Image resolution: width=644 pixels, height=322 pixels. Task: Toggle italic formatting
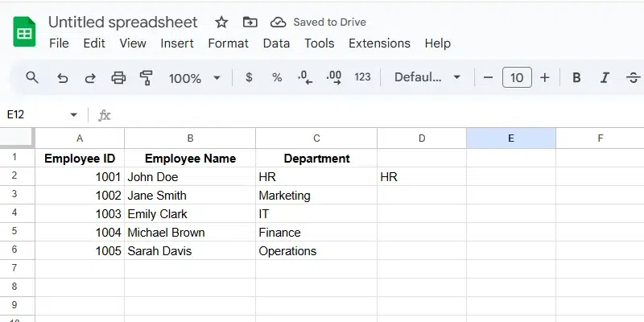point(605,78)
